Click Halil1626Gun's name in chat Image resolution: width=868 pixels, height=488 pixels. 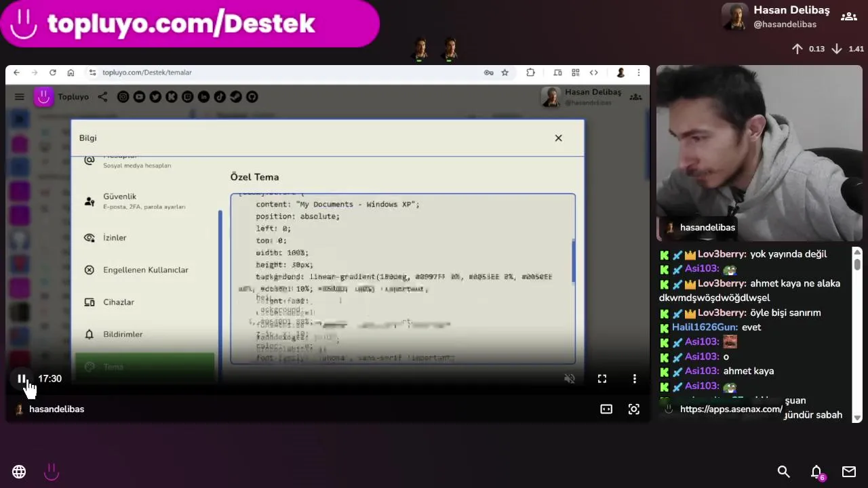coord(705,327)
